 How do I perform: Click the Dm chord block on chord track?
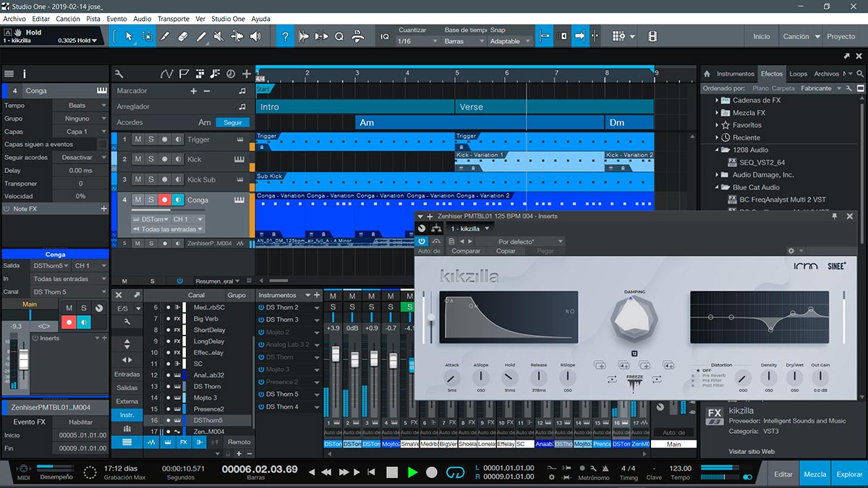pyautogui.click(x=629, y=123)
